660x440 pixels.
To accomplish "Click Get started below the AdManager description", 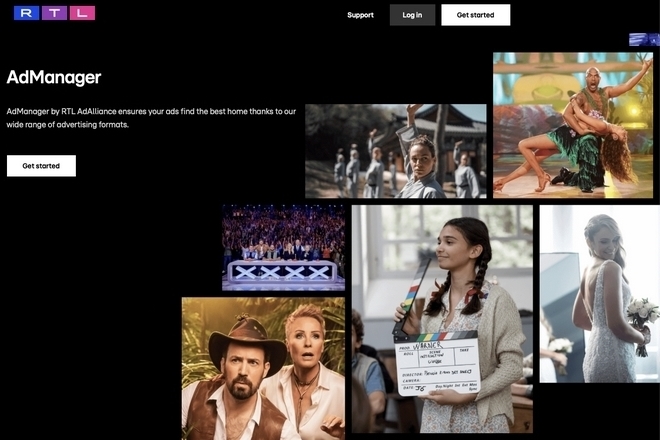I will tap(41, 166).
